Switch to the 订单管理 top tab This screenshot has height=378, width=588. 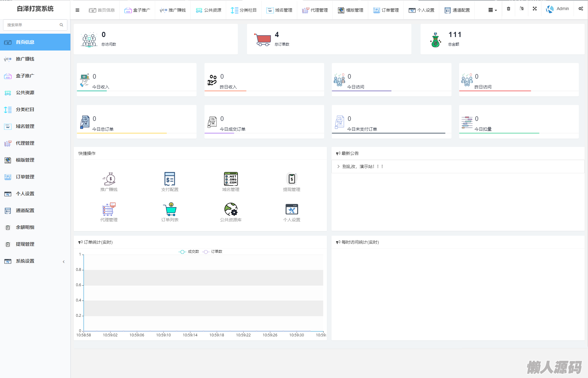pyautogui.click(x=386, y=10)
